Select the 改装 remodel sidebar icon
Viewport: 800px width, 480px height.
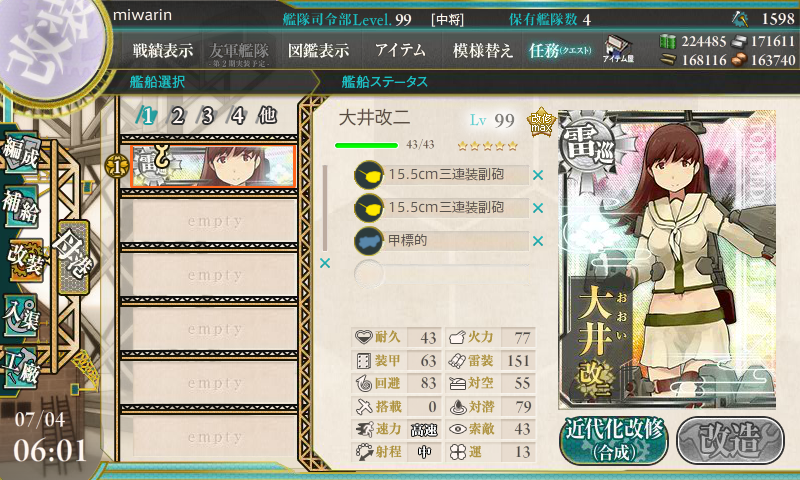coord(26,260)
